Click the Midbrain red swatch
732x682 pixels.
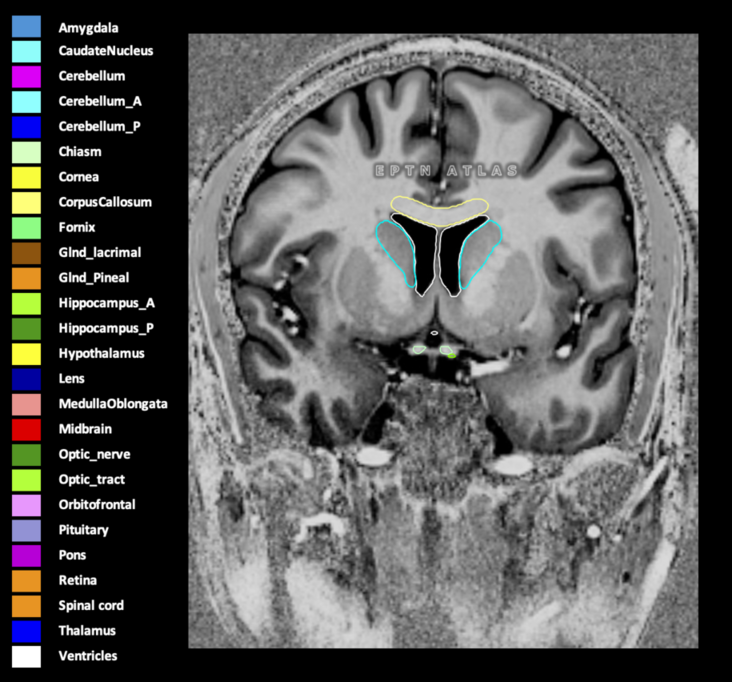click(x=26, y=430)
